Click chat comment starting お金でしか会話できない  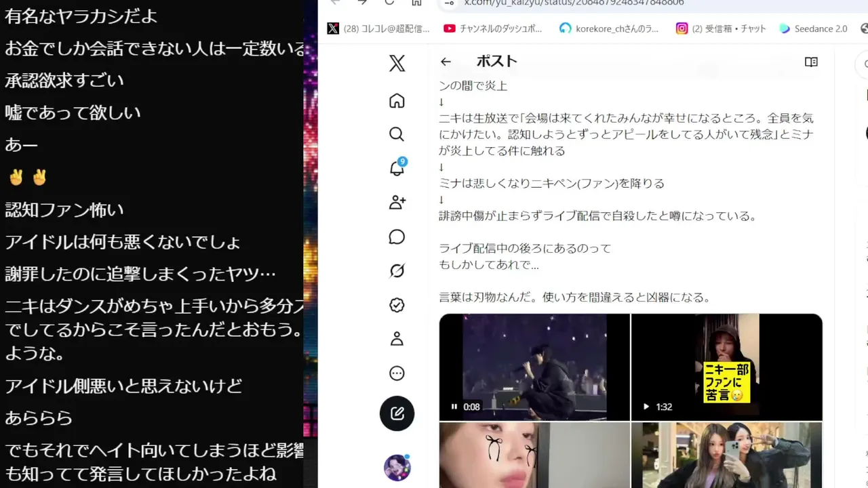(155, 49)
